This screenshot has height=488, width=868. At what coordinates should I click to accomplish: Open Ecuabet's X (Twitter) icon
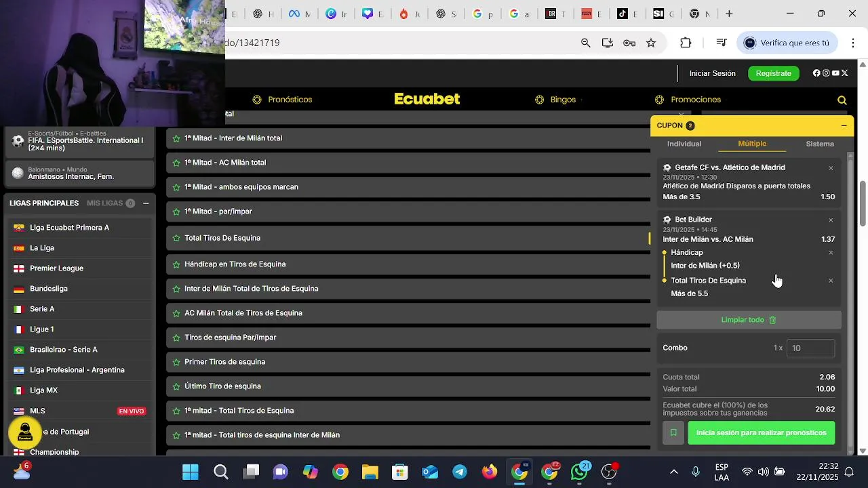pyautogui.click(x=844, y=73)
